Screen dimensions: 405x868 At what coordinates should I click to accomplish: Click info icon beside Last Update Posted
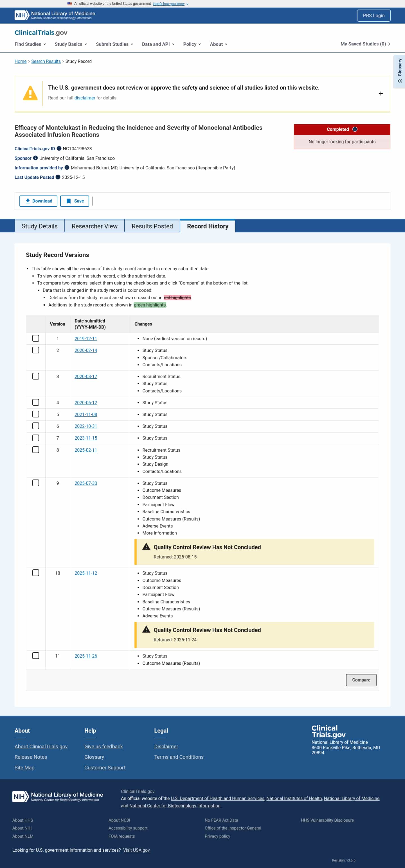[x=58, y=177]
